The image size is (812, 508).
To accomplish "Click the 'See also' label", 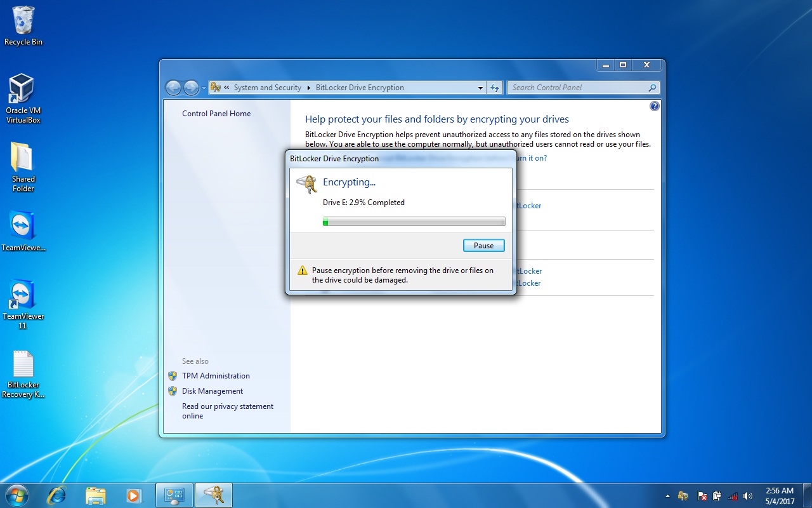I will 195,361.
